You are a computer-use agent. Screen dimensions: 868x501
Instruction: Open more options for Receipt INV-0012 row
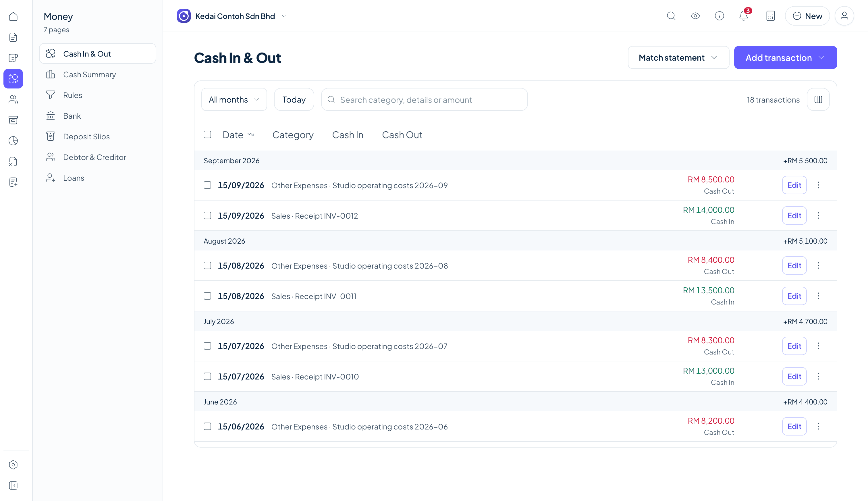click(818, 215)
